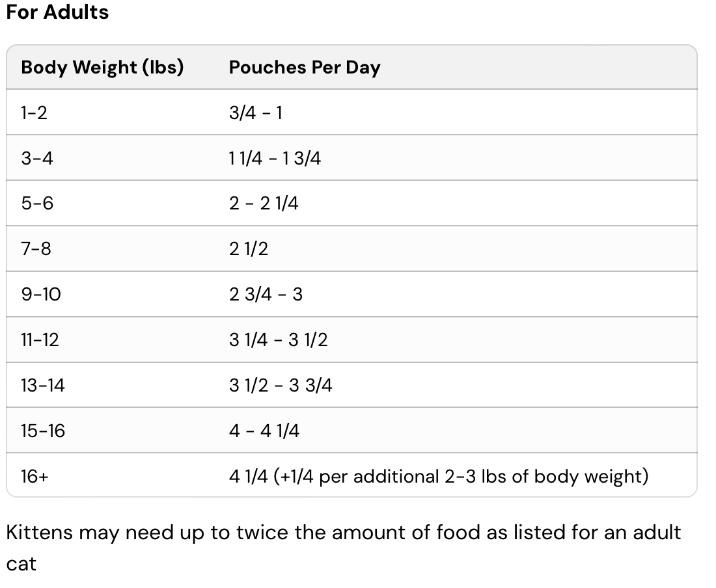
Task: Click the "3 1/2 - 3 3/4" pouches value
Action: tap(281, 386)
